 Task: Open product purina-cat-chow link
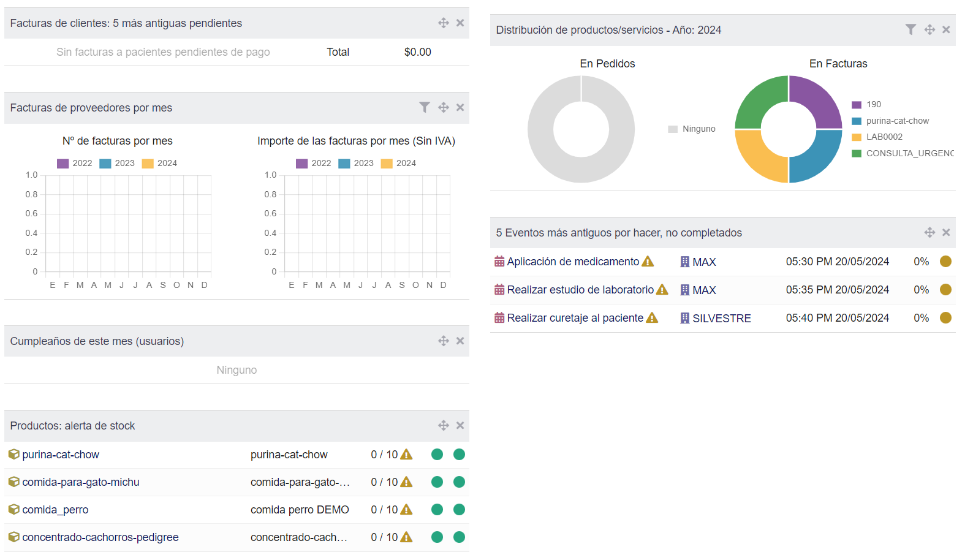click(x=61, y=455)
